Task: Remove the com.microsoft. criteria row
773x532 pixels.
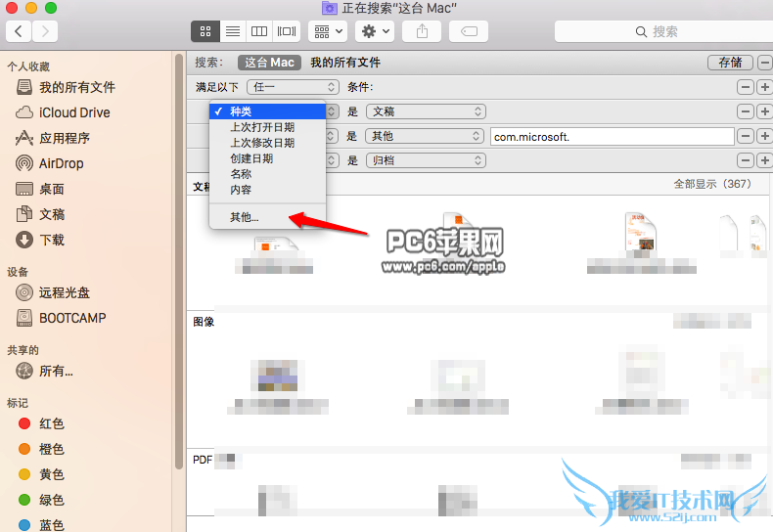Action: tap(746, 136)
